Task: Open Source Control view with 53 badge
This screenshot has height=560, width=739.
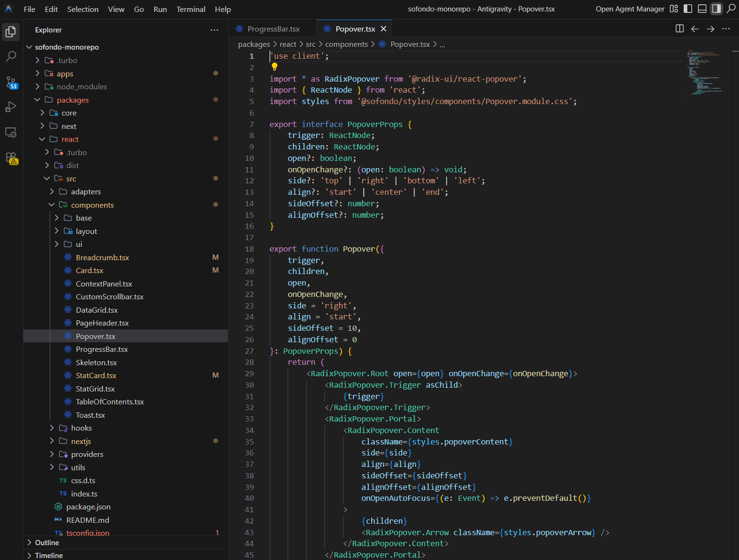Action: [11, 82]
